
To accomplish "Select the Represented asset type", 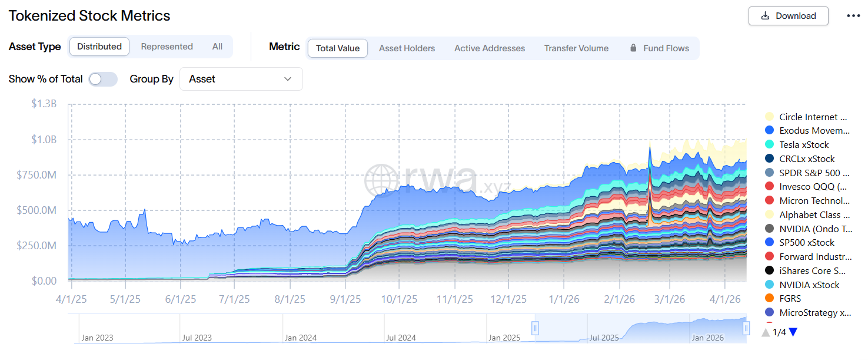I will point(167,47).
